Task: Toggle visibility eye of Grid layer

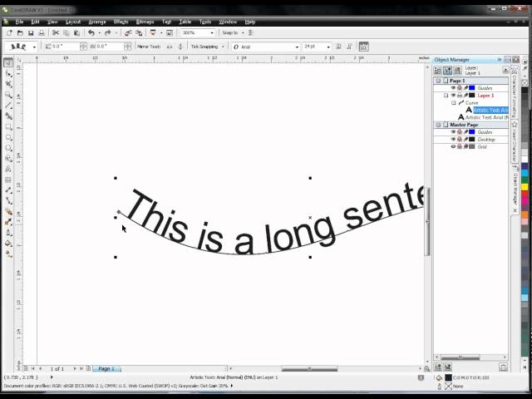Action: coord(453,146)
